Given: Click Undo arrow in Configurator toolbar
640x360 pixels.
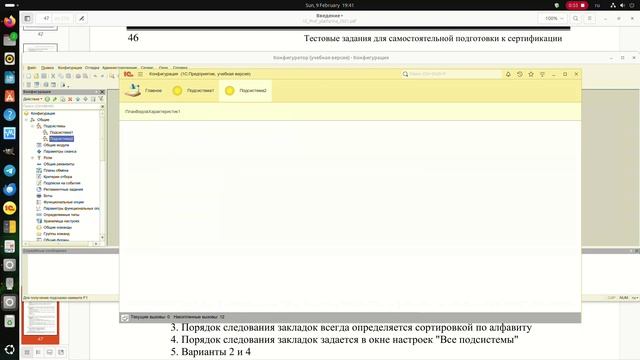Looking at the screenshot, I should 95,76.
